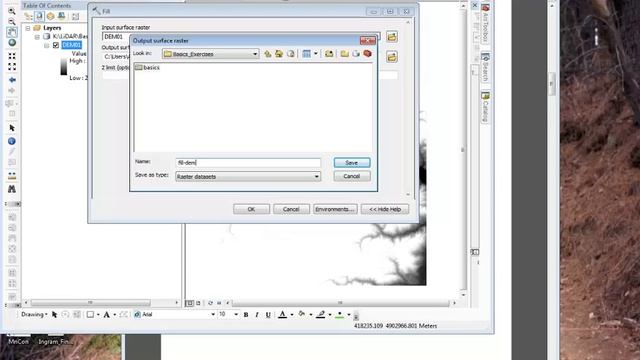Browse for Output surface raster folder button
640x360 pixels.
(x=392, y=57)
